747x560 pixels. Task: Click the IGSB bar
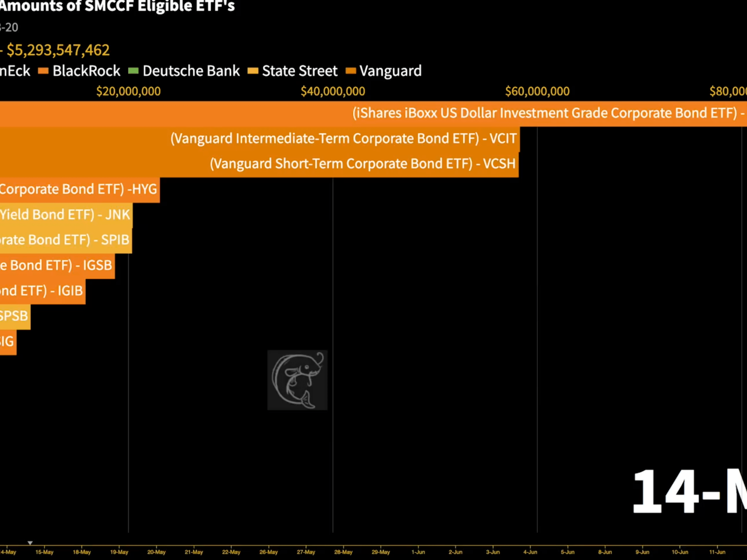(57, 266)
